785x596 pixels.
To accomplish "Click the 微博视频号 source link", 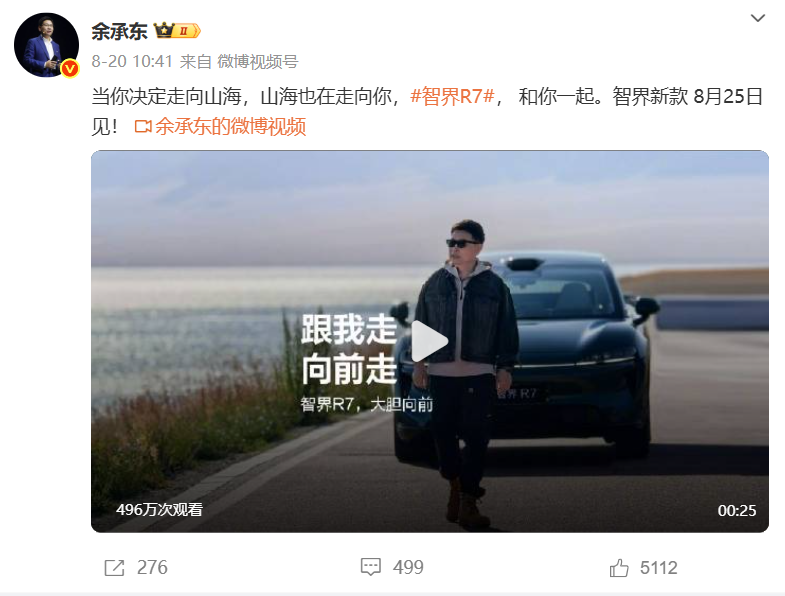I will pos(257,62).
